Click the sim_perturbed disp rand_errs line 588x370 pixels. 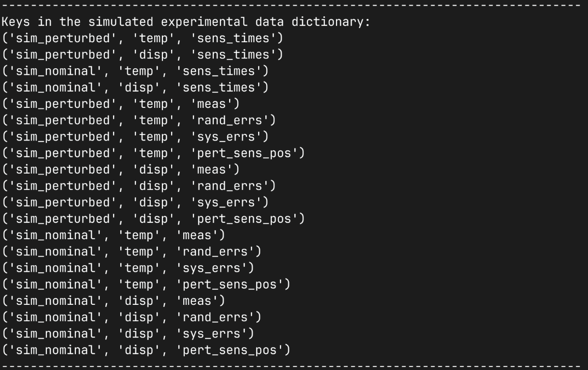click(139, 186)
